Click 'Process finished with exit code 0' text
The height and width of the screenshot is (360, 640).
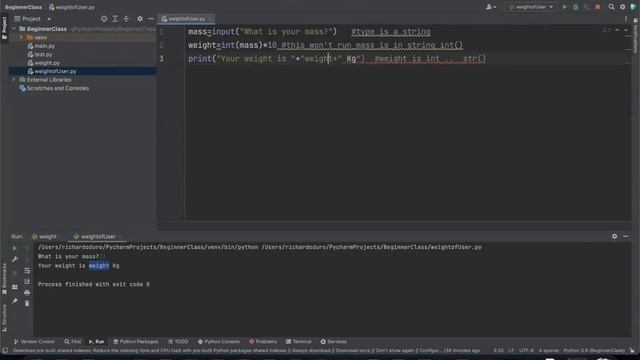[x=94, y=284]
